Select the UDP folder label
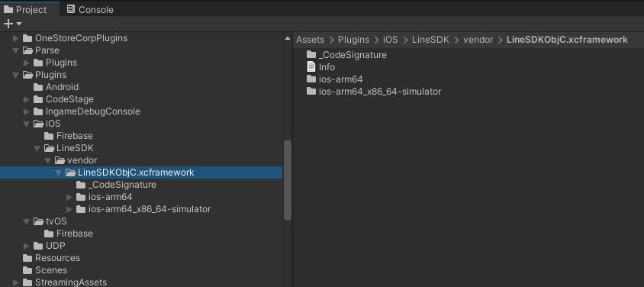Screen dimensions: 644x287 pos(56,246)
